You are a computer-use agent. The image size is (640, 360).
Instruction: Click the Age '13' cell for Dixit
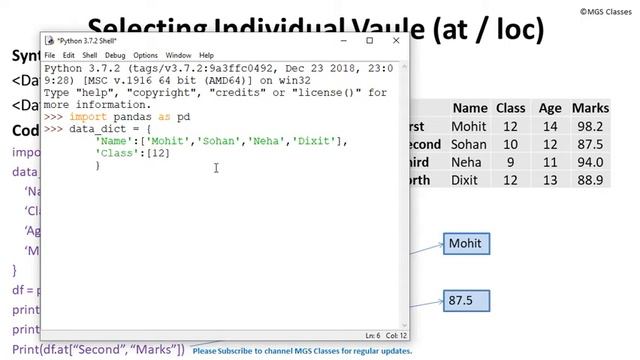(x=550, y=180)
